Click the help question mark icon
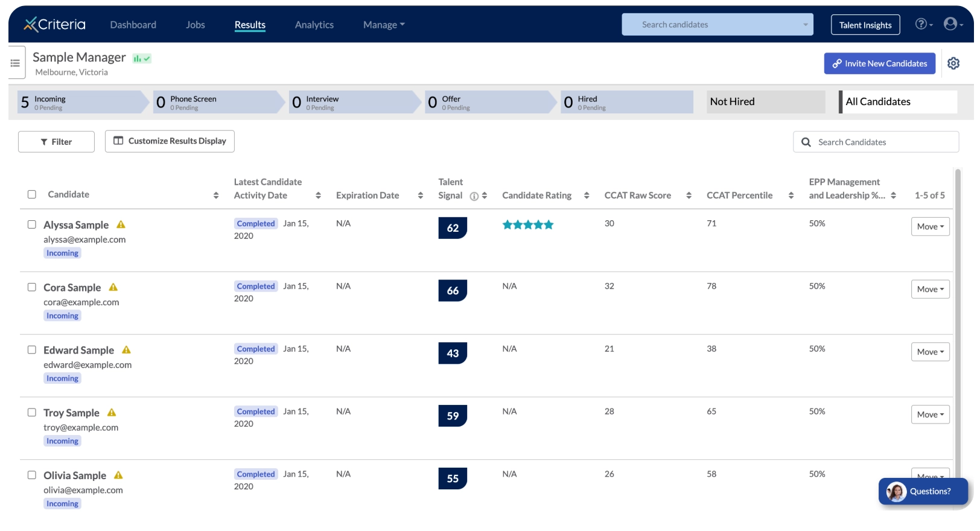The width and height of the screenshot is (980, 531). click(921, 24)
